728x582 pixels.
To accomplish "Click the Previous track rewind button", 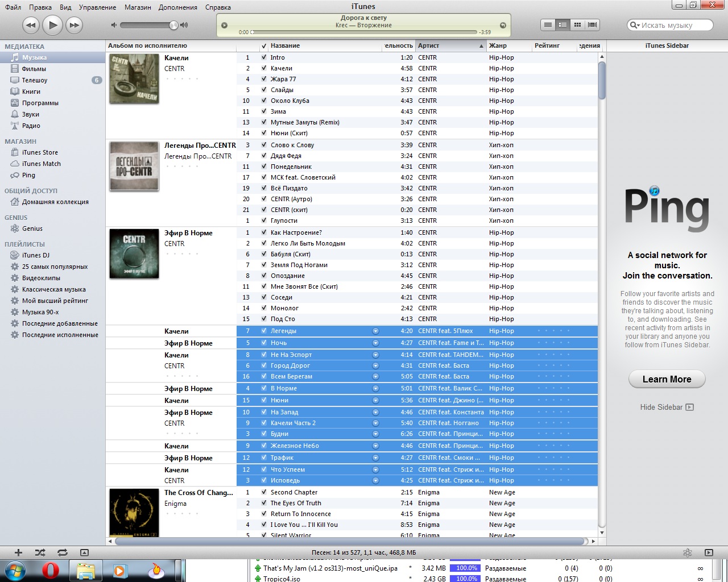I will coord(31,25).
